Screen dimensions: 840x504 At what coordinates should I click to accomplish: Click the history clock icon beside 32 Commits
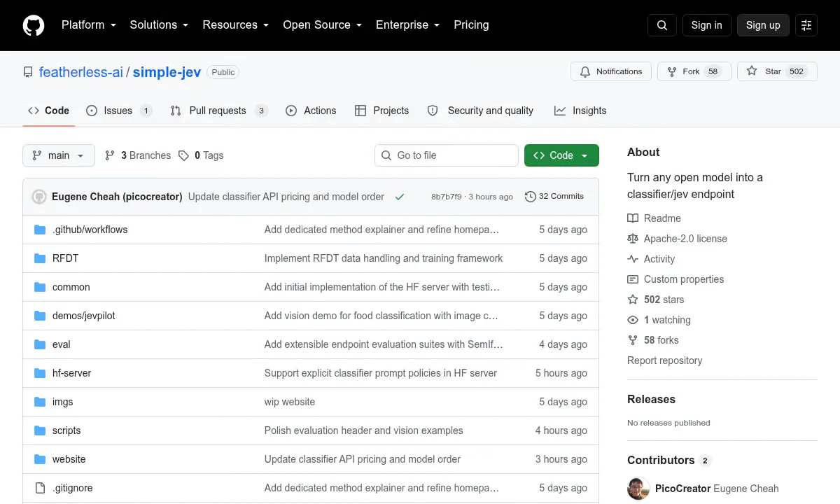click(530, 197)
